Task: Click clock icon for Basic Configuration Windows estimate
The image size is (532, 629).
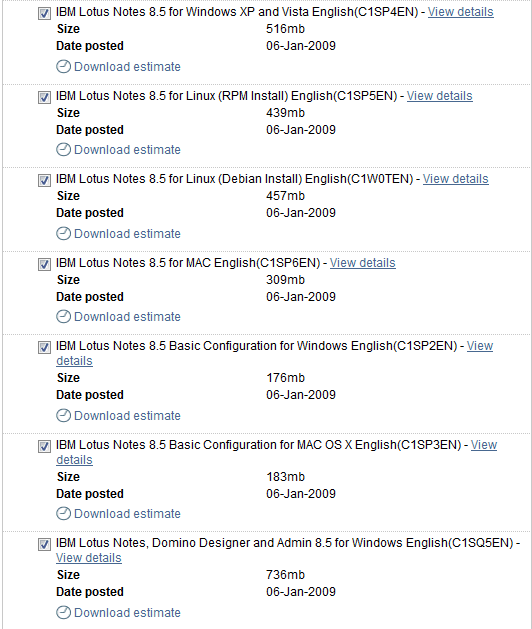Action: click(63, 416)
